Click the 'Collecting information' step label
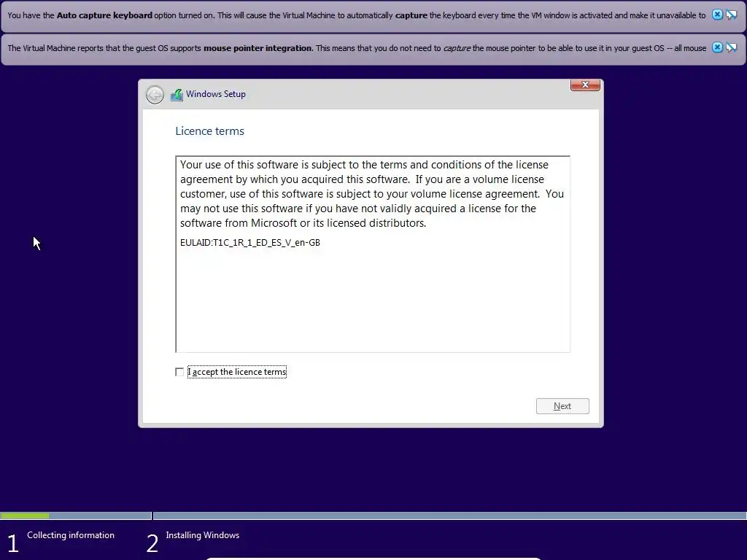The width and height of the screenshot is (747, 560). 71,535
